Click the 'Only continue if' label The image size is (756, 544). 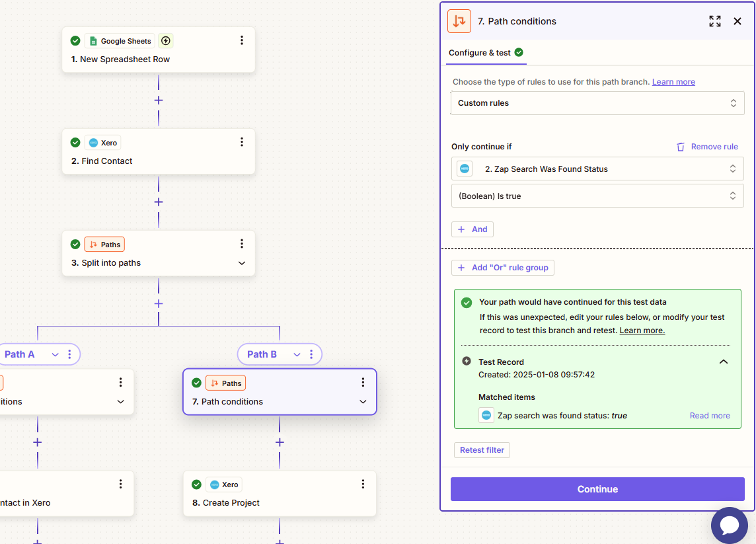coord(481,147)
